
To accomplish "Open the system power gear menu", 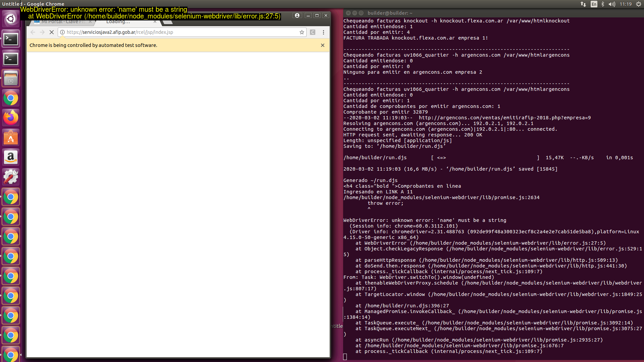I will (639, 4).
